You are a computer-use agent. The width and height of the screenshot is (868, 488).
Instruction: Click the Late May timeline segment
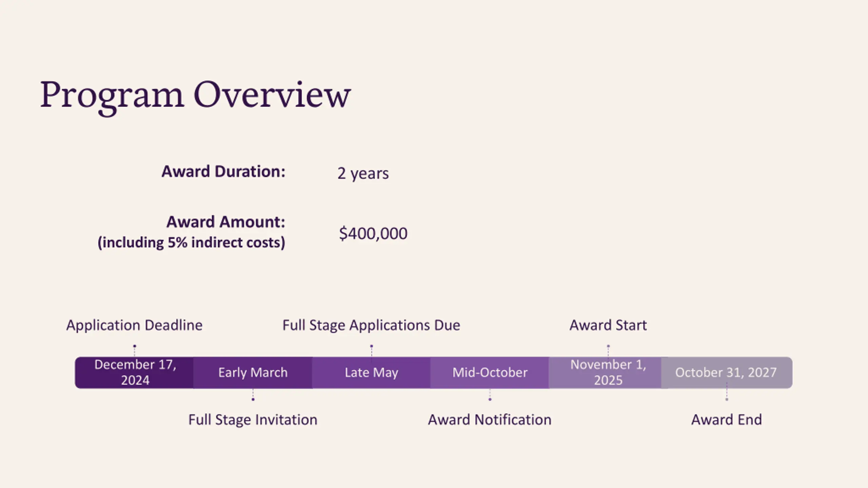click(371, 372)
